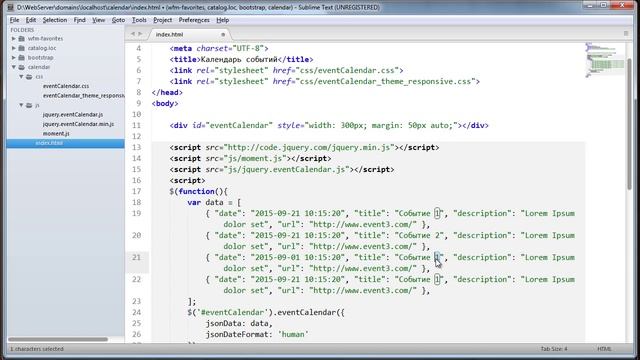Click 'jsonDateFormat' on line 26
640x360 pixels.
coord(237,334)
